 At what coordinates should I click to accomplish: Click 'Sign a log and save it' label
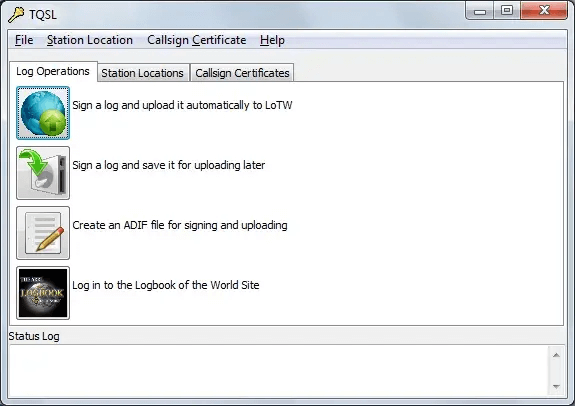tap(169, 165)
